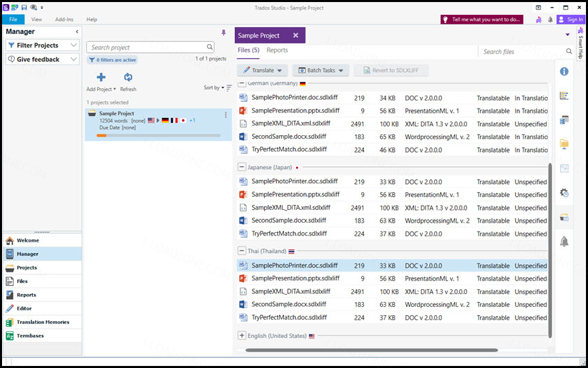Click the notification bell beside Sign In
588x368 pixels.
tap(550, 20)
